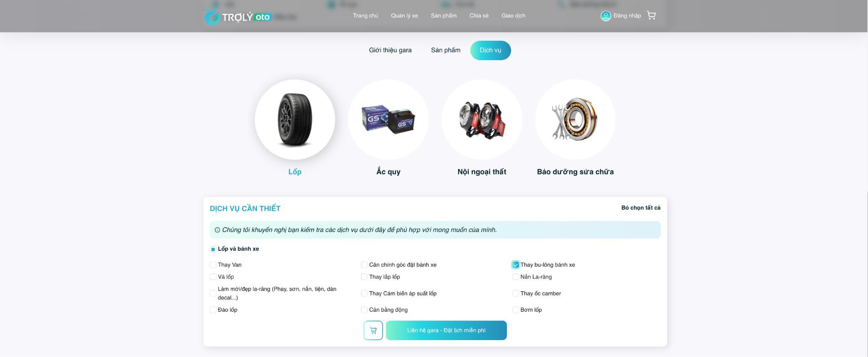Click Bỏ chọn tất cả link

point(641,208)
